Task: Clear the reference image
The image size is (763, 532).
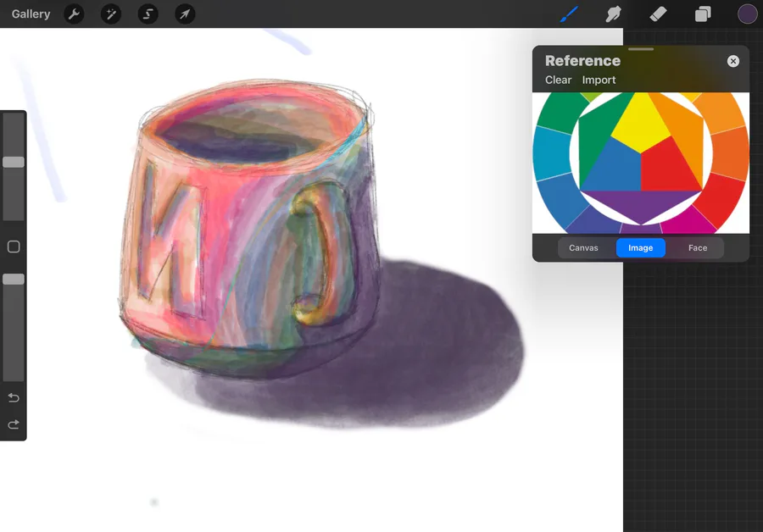Action: point(558,80)
